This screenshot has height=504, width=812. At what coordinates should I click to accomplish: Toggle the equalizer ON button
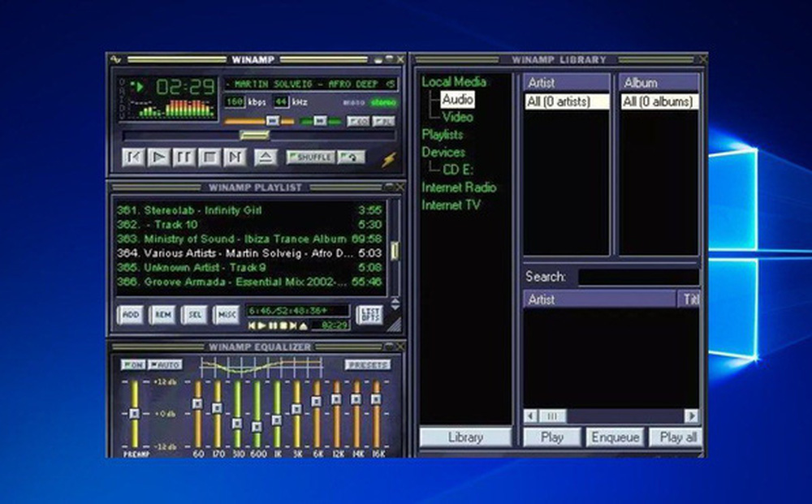[132, 365]
